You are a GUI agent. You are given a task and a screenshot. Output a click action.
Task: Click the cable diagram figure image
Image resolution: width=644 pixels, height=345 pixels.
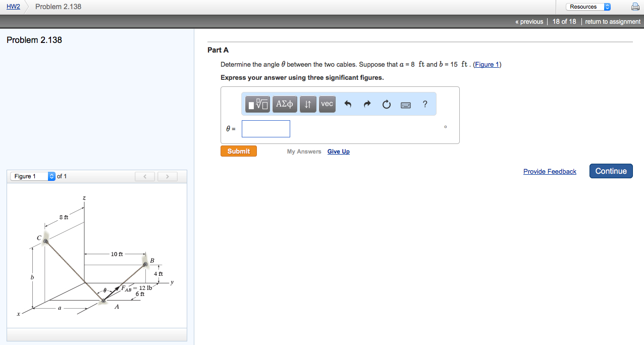click(96, 257)
